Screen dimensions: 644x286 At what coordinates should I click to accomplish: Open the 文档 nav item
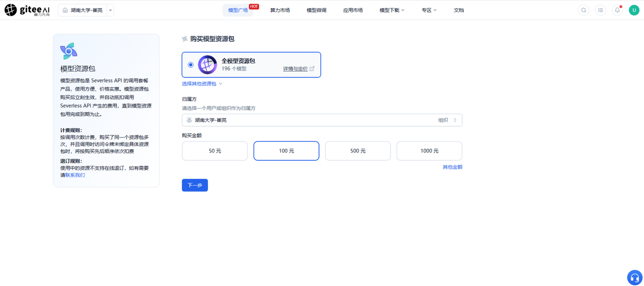(x=459, y=10)
